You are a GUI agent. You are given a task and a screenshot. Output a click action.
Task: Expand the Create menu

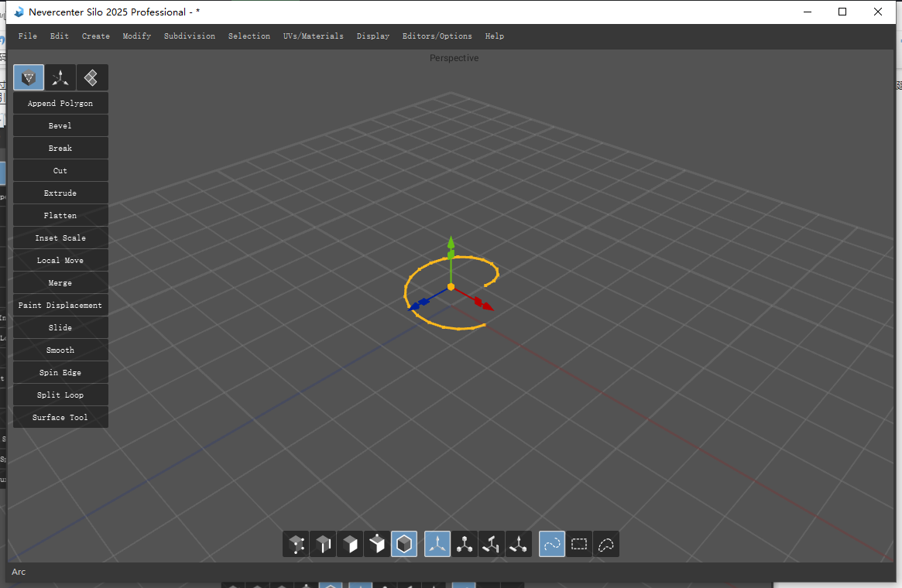coord(96,36)
